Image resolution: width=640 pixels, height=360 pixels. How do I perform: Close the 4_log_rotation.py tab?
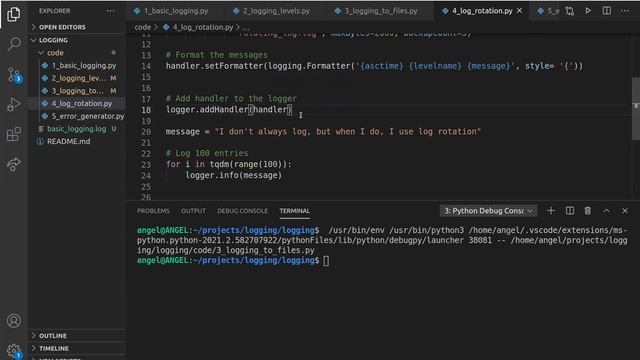tap(519, 11)
